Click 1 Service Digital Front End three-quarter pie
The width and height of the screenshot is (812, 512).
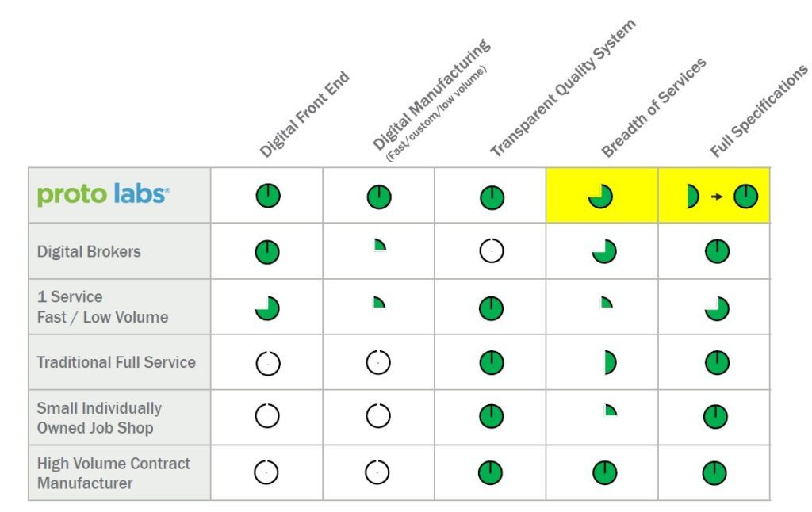tap(267, 308)
